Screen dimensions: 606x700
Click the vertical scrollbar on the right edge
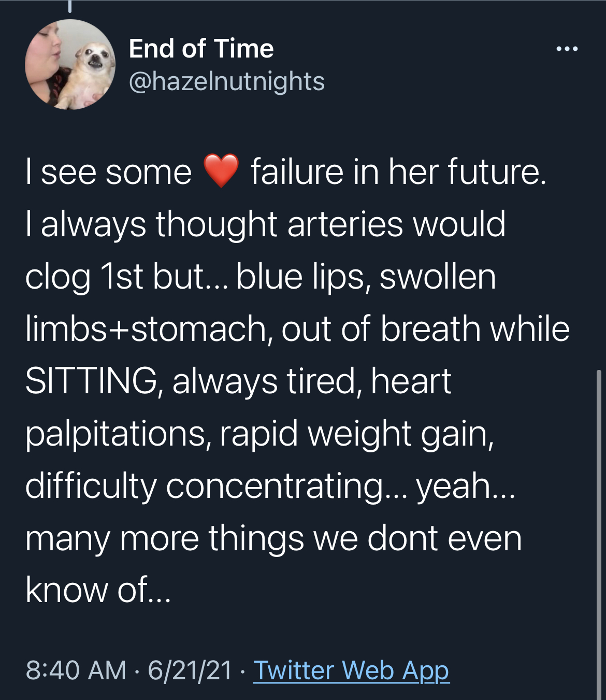point(599,535)
